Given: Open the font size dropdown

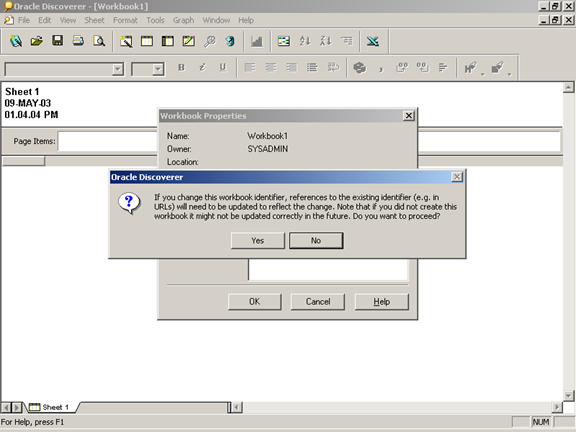Looking at the screenshot, I should tap(158, 69).
